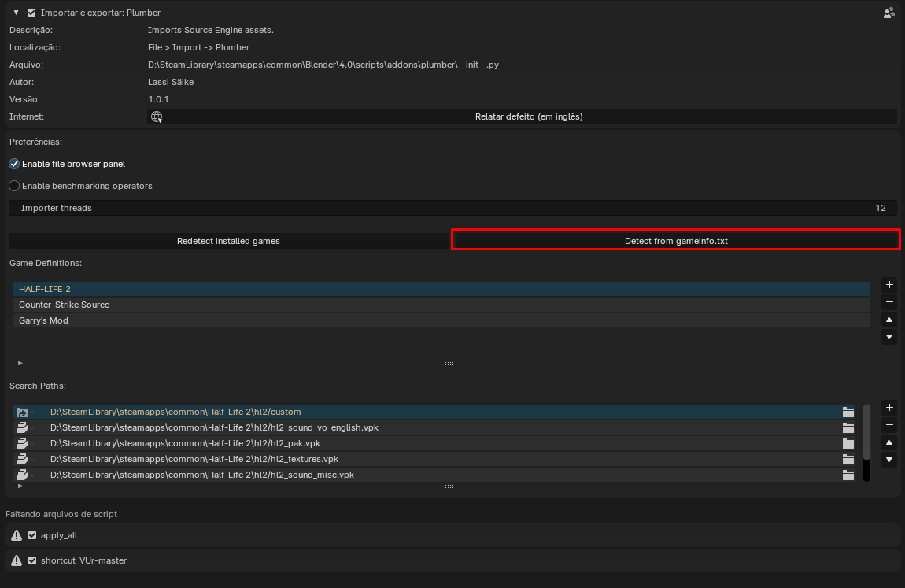Open path type dropdown for hl2_textures.vpk

coord(26,459)
